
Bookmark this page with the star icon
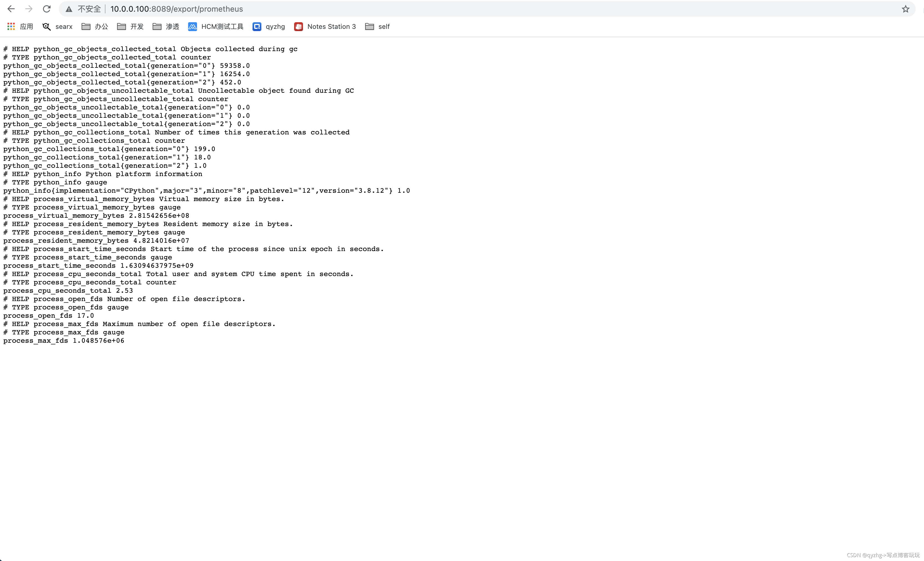906,9
